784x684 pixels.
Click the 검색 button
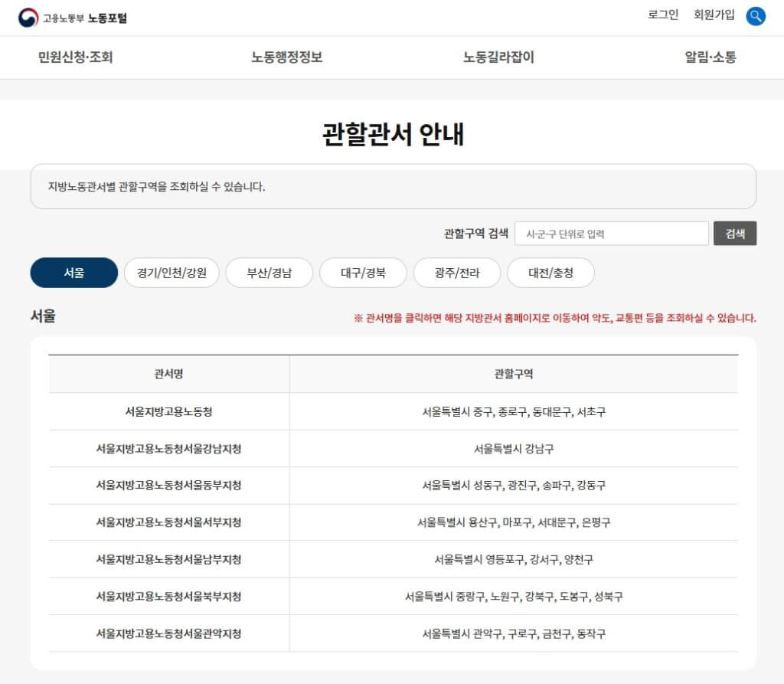click(x=735, y=234)
